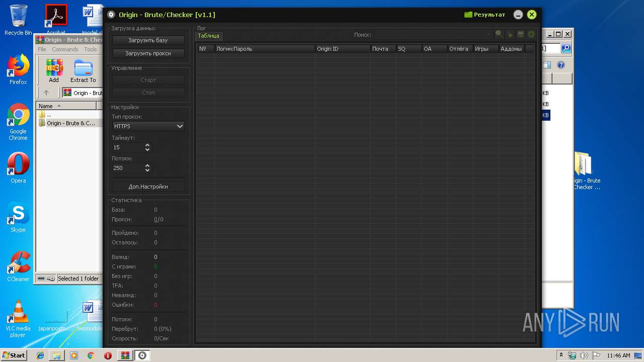
Task: Open the VLC media player desktop shortcut
Action: pos(18,319)
